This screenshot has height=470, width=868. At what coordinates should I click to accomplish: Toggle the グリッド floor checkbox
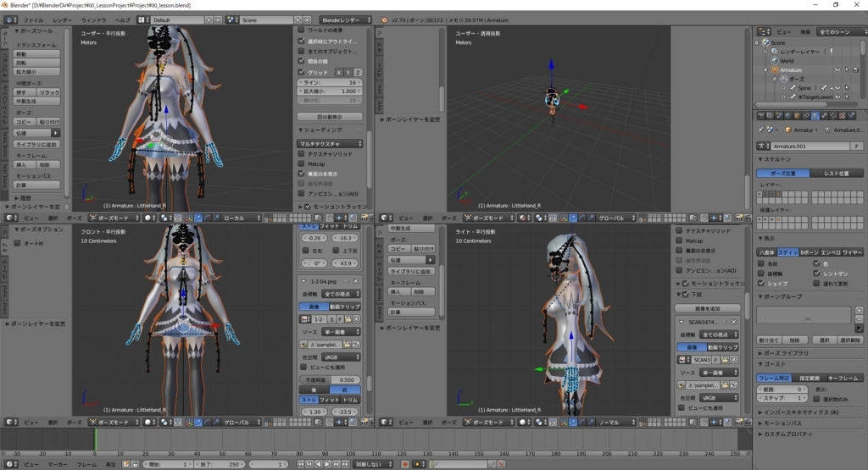click(x=302, y=72)
